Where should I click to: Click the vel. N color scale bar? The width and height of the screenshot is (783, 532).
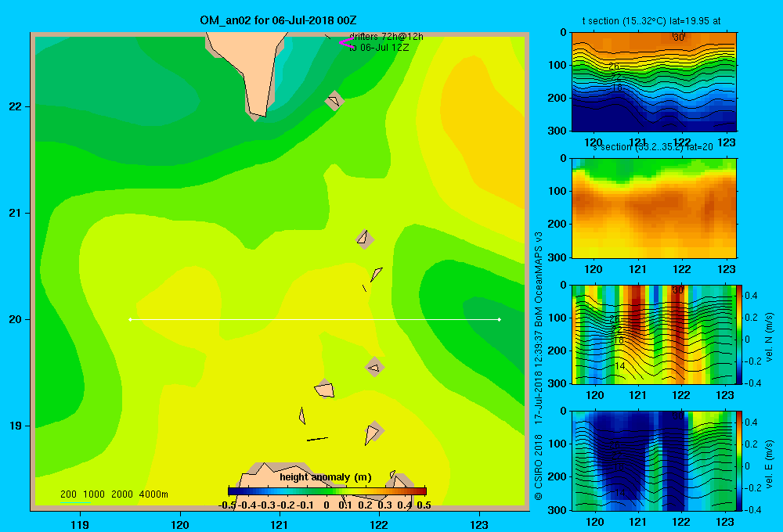(740, 334)
